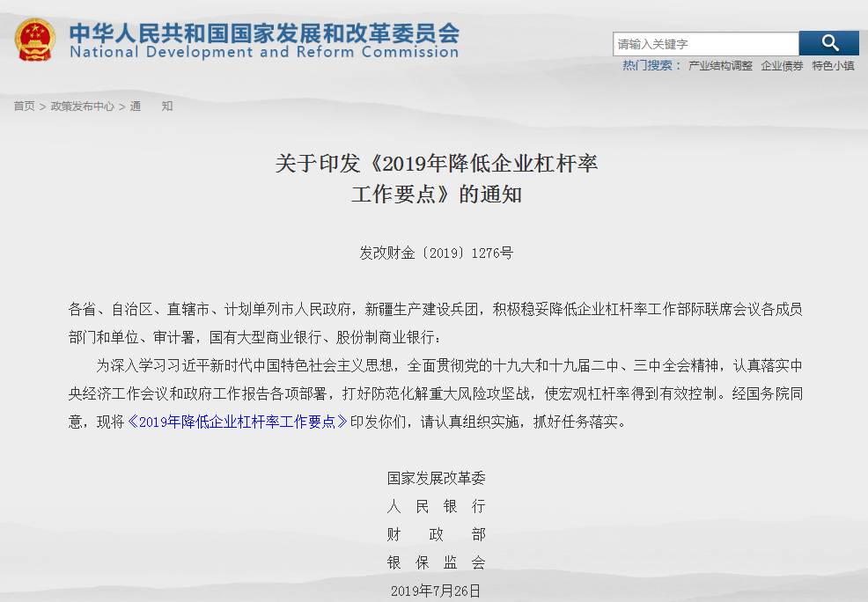Open the 《2019年降低企业杠杆率工作要点》 document link
Viewport: 868px width, 602px height.
[238, 422]
